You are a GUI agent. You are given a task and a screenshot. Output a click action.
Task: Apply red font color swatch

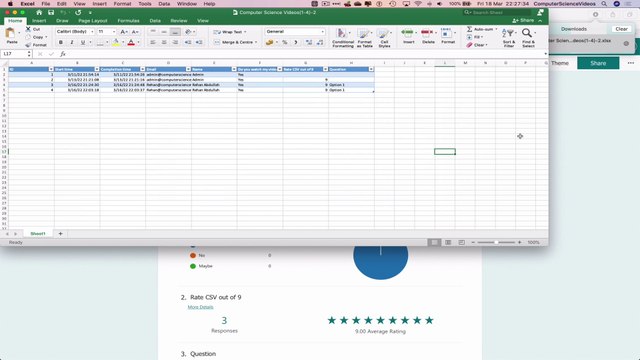[x=131, y=42]
